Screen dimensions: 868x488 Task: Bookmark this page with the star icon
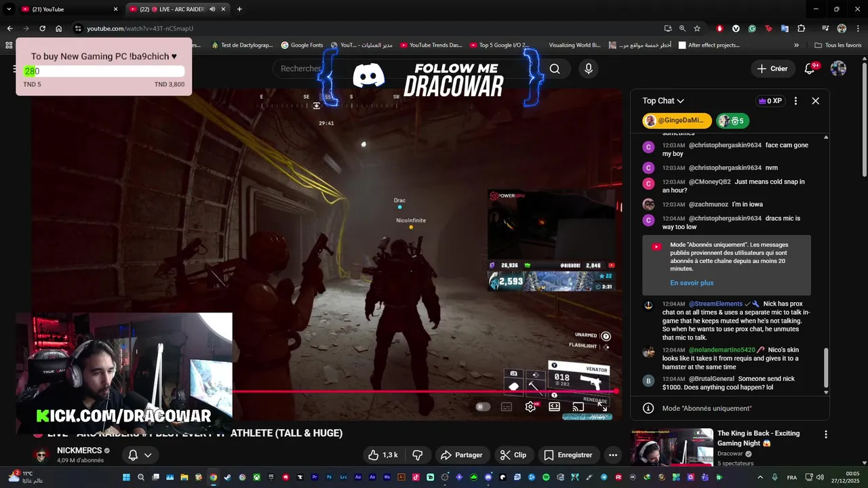tap(696, 28)
